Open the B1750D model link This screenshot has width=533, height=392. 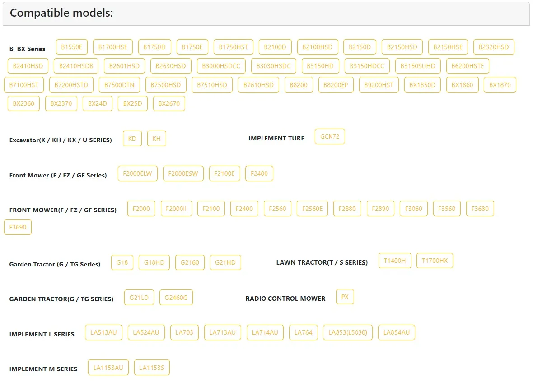pyautogui.click(x=154, y=47)
